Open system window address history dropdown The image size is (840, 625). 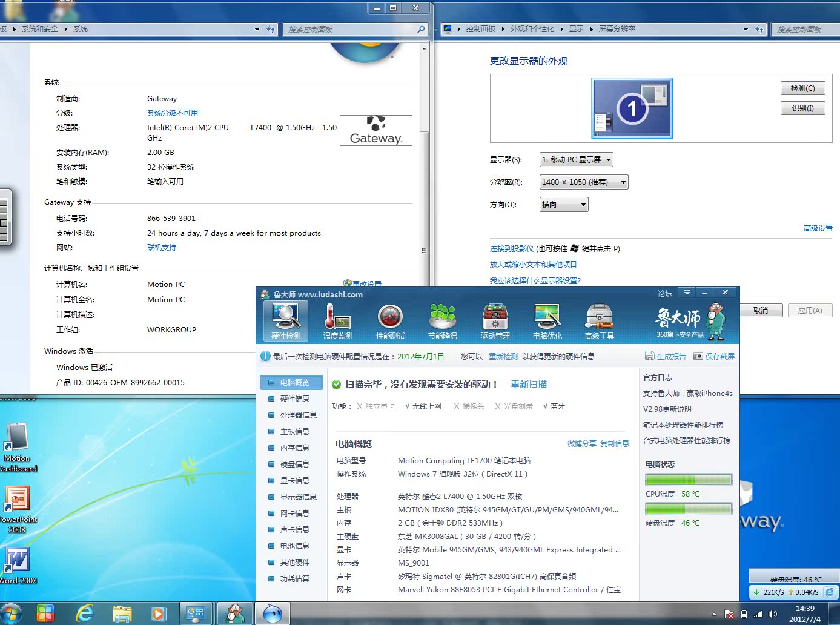pos(257,29)
